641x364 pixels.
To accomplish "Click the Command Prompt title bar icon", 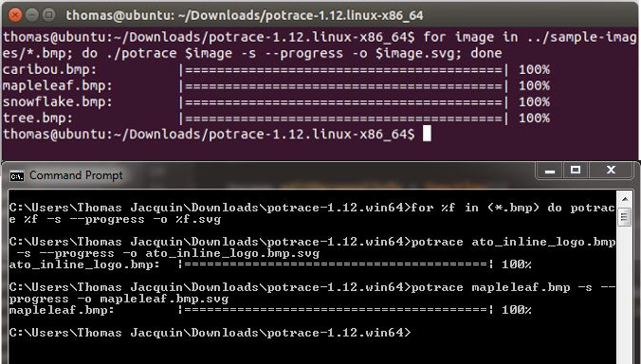I will click(17, 176).
